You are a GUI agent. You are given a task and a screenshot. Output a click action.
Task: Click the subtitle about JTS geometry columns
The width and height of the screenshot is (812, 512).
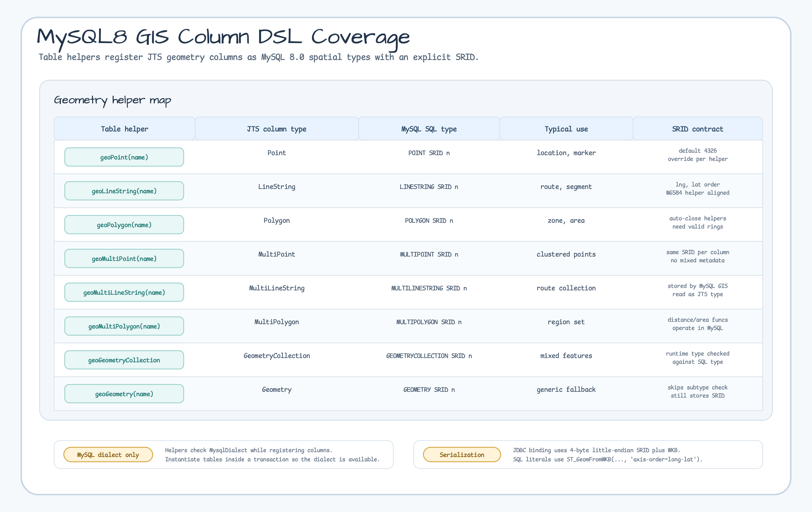(x=258, y=57)
